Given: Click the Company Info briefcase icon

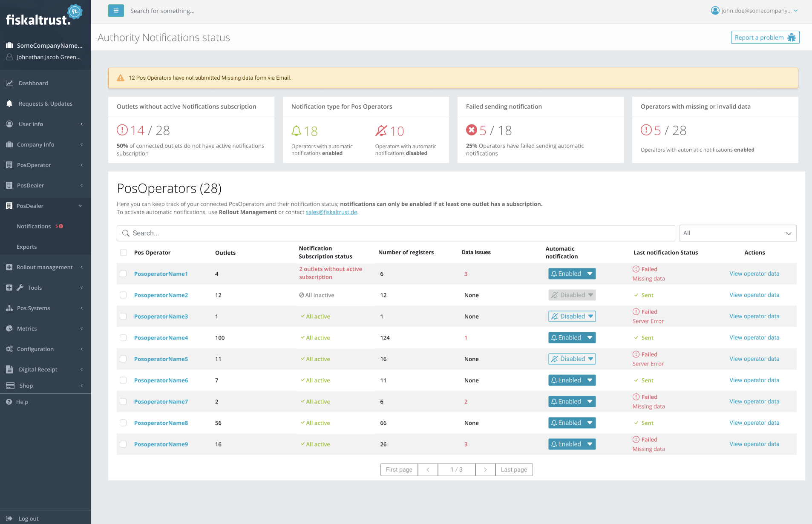Looking at the screenshot, I should pos(9,144).
